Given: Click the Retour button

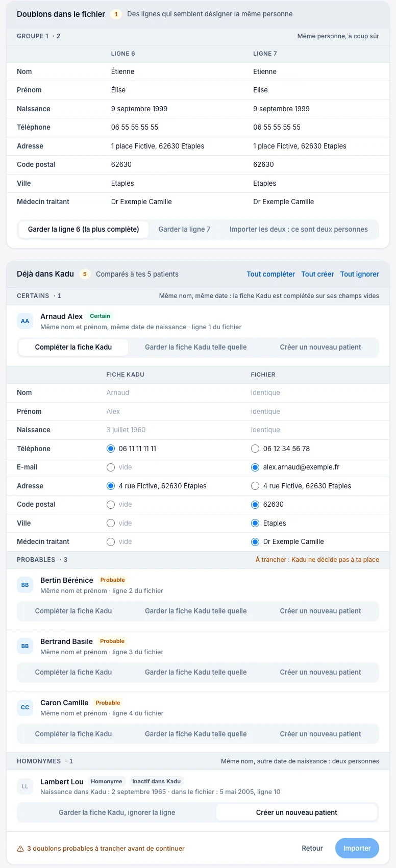Looking at the screenshot, I should click(x=312, y=848).
